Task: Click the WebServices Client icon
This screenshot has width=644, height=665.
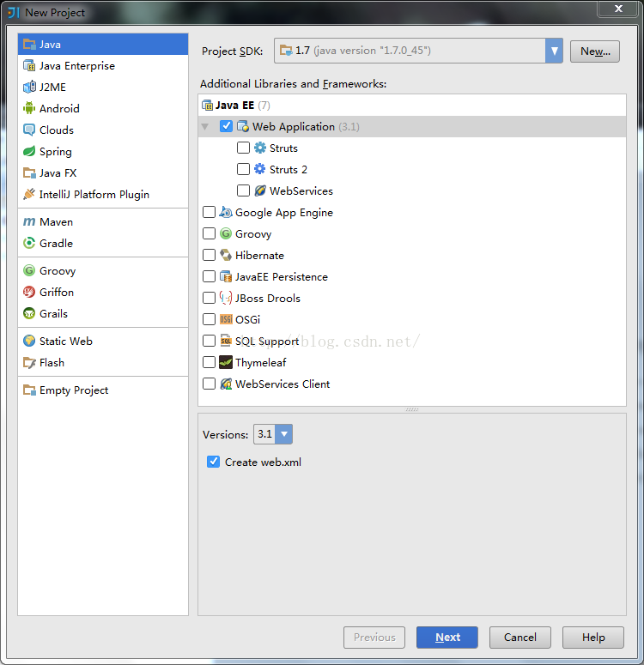Action: 226,384
